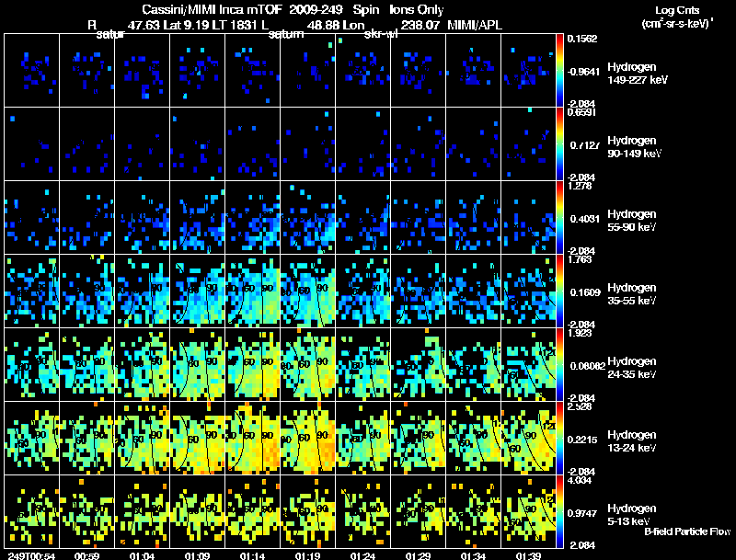Image resolution: width=736 pixels, height=560 pixels.
Task: Click the color bar beside Hydrogen 35-55 keV
Action: (x=559, y=291)
